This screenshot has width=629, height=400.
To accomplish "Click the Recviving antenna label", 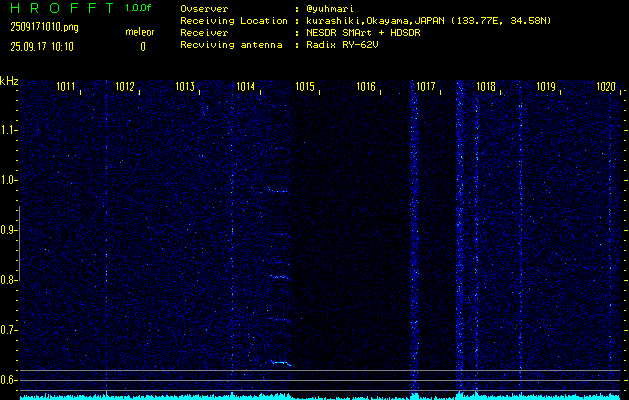I will tap(231, 45).
